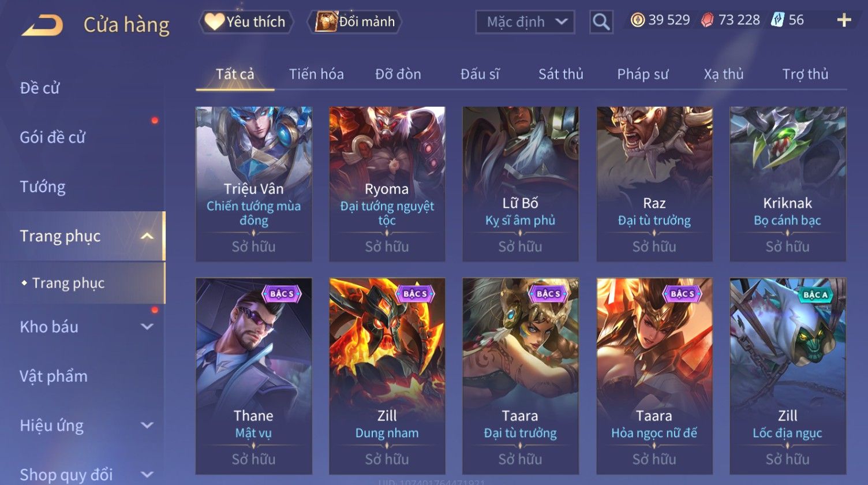Open the Vật phẩm sidebar item

pos(54,376)
